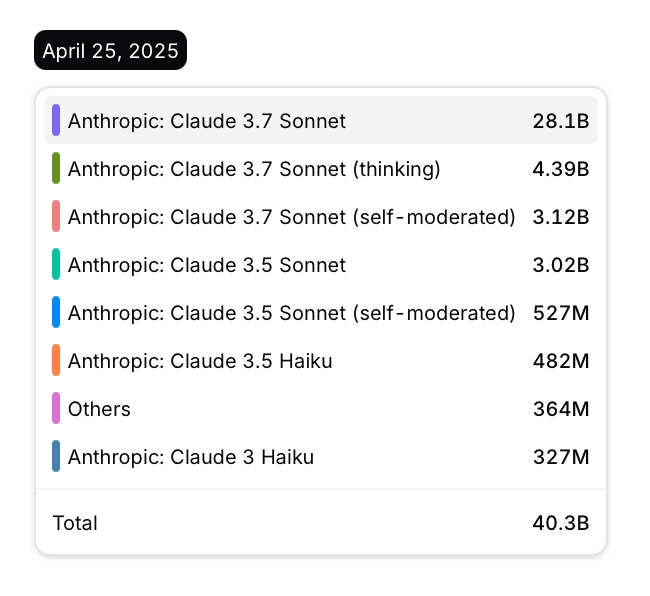
Task: Click the teal Claude 3.5 Sonnet swatch
Action: [56, 265]
